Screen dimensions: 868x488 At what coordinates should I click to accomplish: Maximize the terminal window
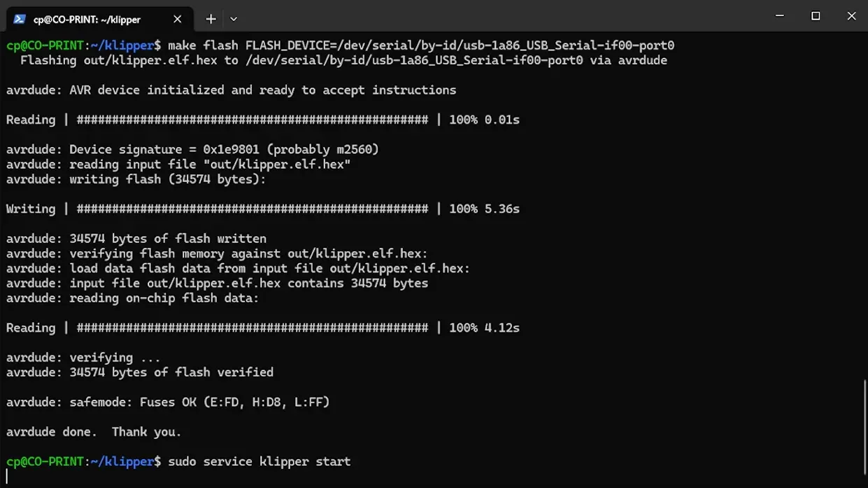(x=816, y=16)
